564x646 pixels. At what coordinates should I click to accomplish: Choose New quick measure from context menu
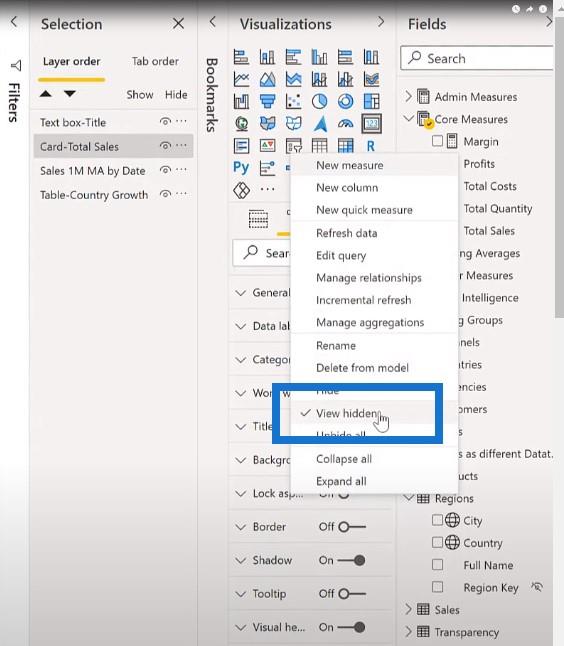(x=364, y=210)
